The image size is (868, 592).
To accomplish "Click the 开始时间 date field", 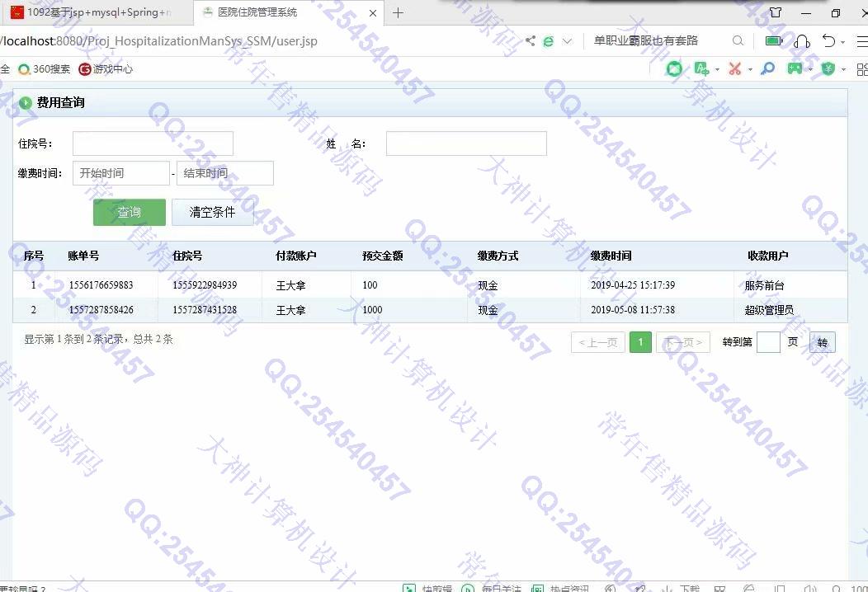I will pos(120,173).
